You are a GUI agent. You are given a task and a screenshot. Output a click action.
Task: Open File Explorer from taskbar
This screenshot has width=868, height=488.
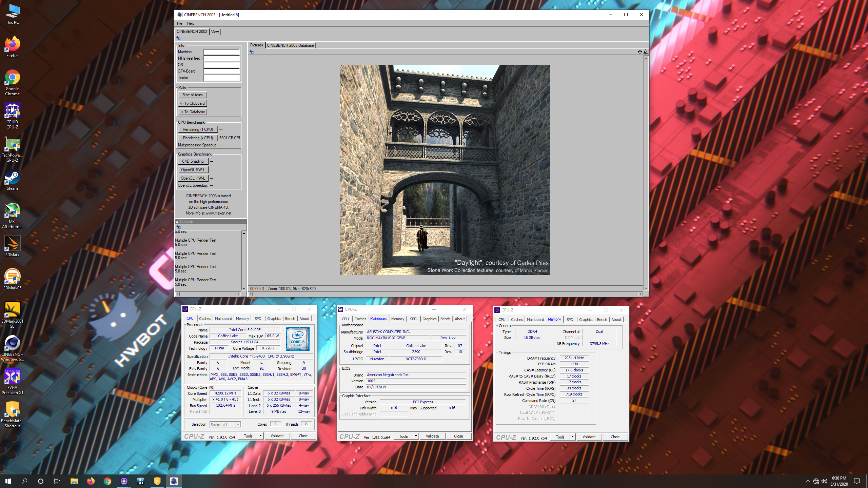click(x=74, y=481)
